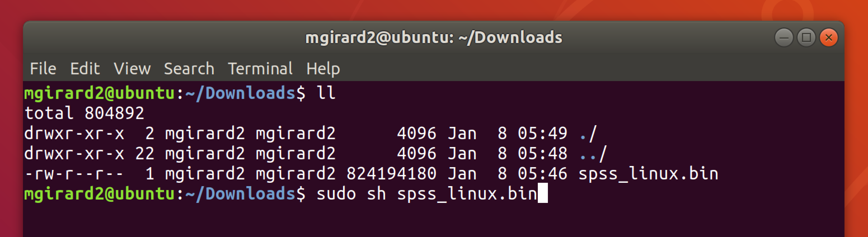Open the Edit menu

pyautogui.click(x=85, y=69)
